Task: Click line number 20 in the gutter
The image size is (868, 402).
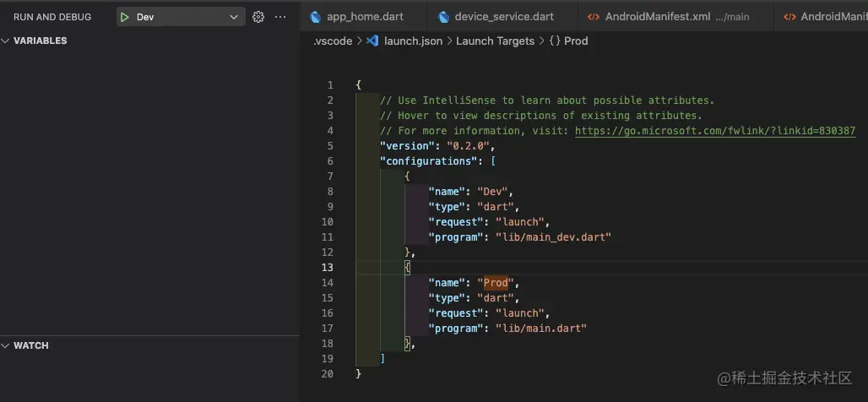Action: 328,374
